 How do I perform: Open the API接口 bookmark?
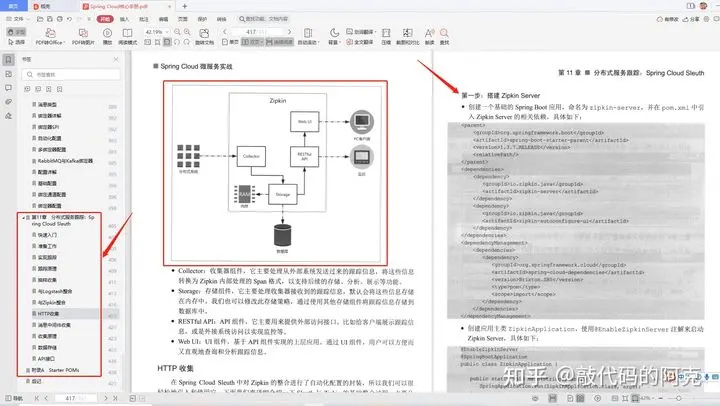[x=46, y=359]
